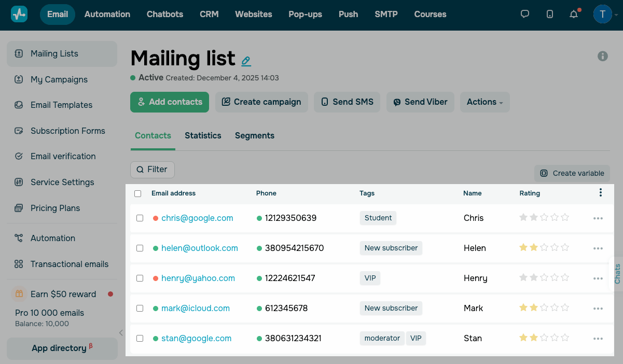Screen dimensions: 623x364
Task: Open row options for chris@google.com
Action: (598, 218)
